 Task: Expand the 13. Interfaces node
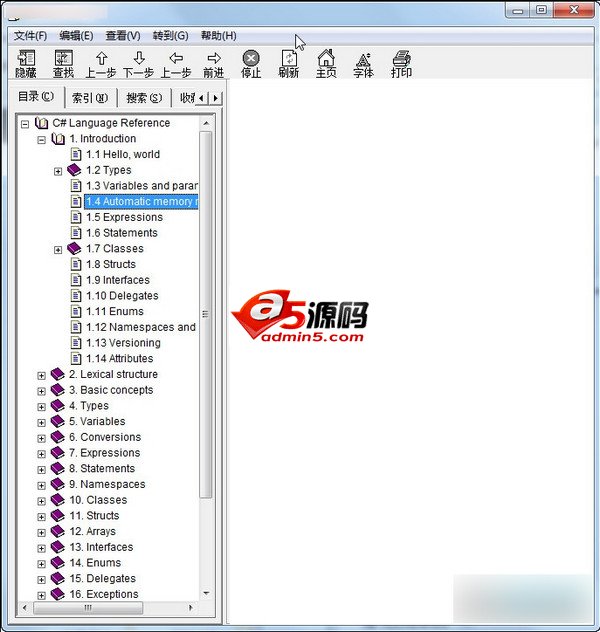pyautogui.click(x=41, y=549)
